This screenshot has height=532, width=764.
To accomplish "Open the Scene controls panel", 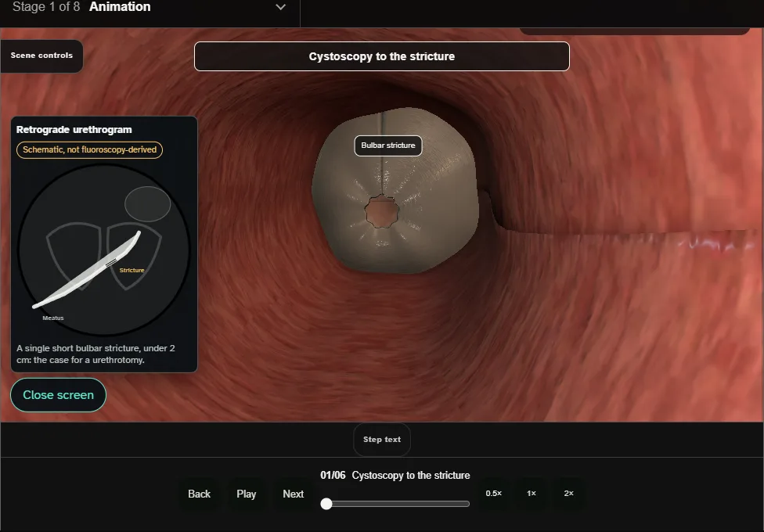I will [42, 56].
